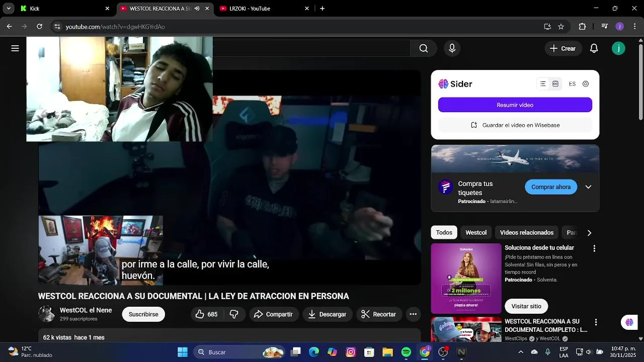
Task: Start voice search with microphone icon
Action: coord(452,48)
